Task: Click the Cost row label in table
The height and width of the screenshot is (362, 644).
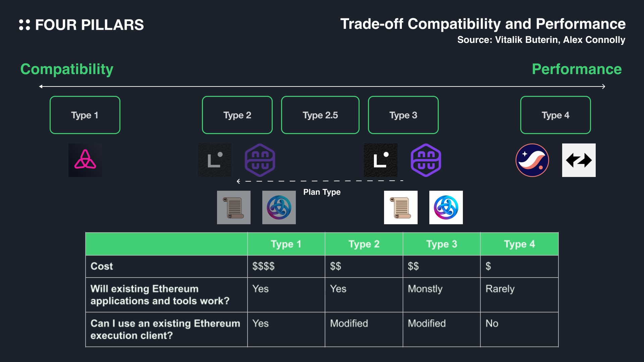Action: click(x=102, y=266)
